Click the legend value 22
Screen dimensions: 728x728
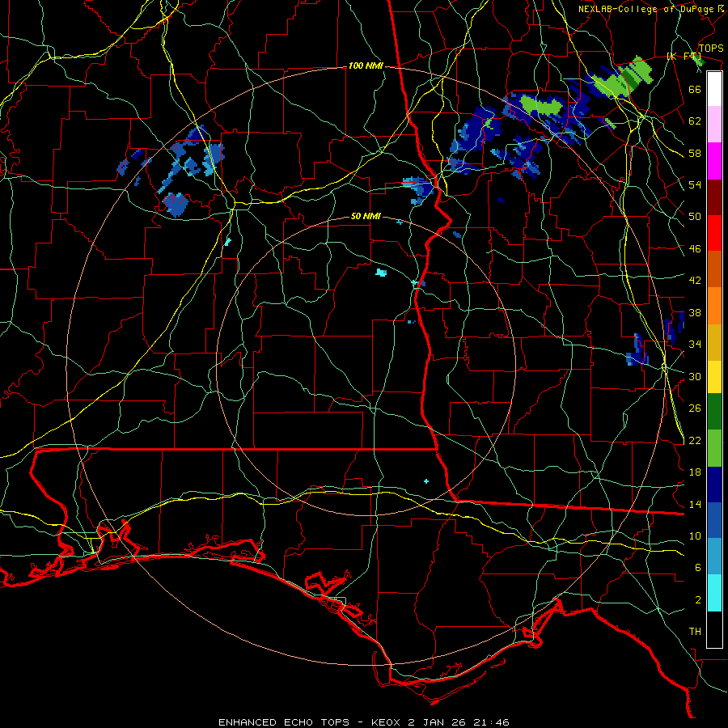(695, 440)
